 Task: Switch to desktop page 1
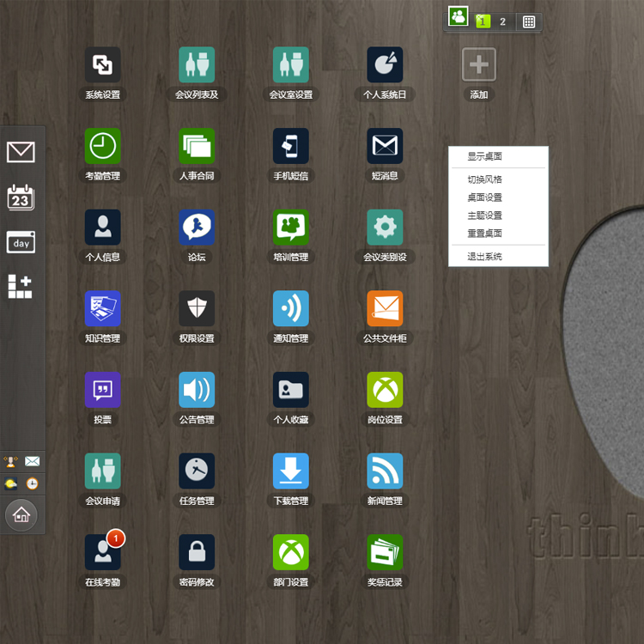(x=483, y=21)
